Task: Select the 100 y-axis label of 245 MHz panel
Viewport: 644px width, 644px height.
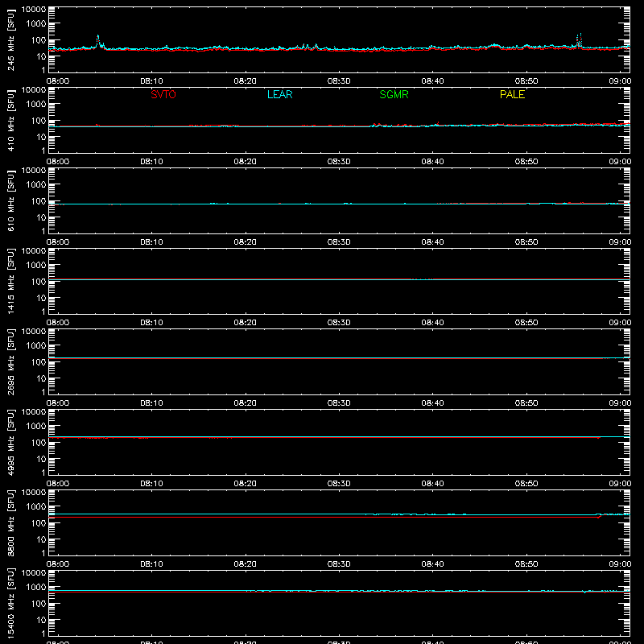Action: [39, 40]
